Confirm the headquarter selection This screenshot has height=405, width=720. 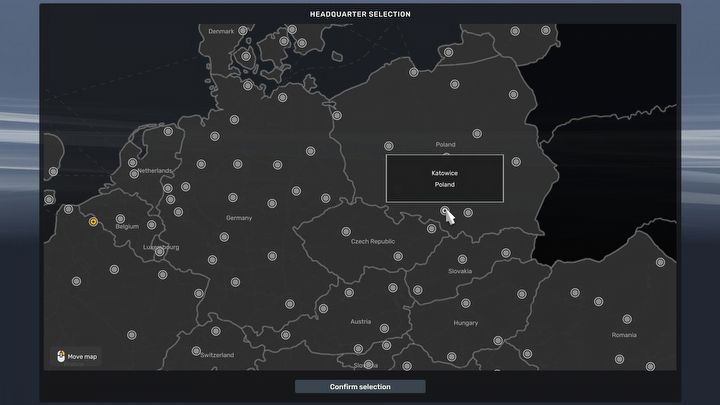pyautogui.click(x=360, y=387)
